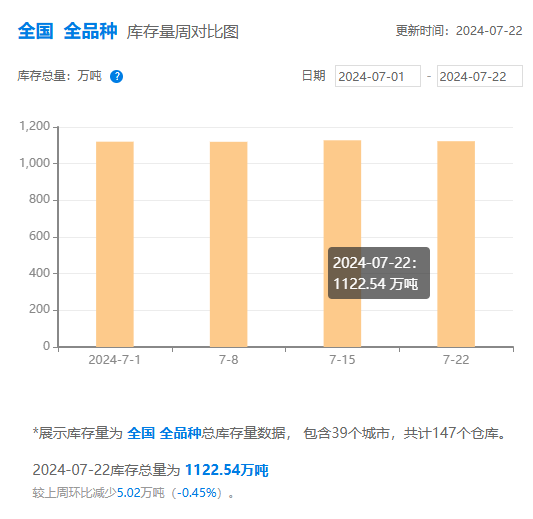Viewport: 533px width, 519px height.
Task: Select the 7-22 inventory bar
Action: point(456,244)
